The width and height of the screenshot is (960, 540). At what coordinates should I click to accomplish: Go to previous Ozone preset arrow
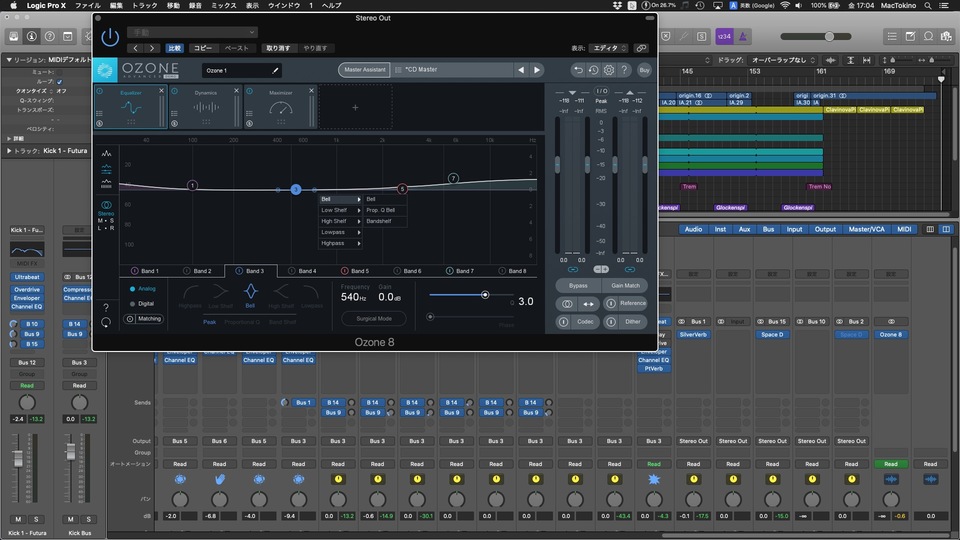coord(521,70)
